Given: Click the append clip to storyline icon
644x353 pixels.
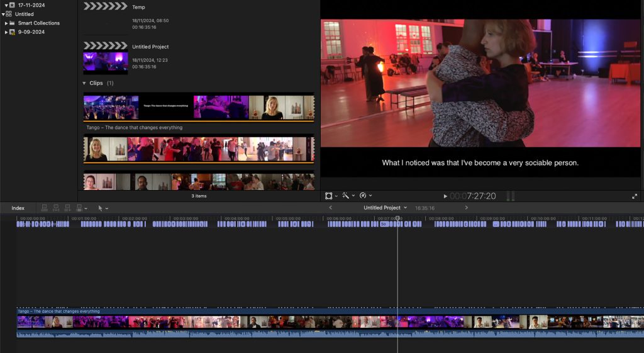Looking at the screenshot, I should point(67,208).
